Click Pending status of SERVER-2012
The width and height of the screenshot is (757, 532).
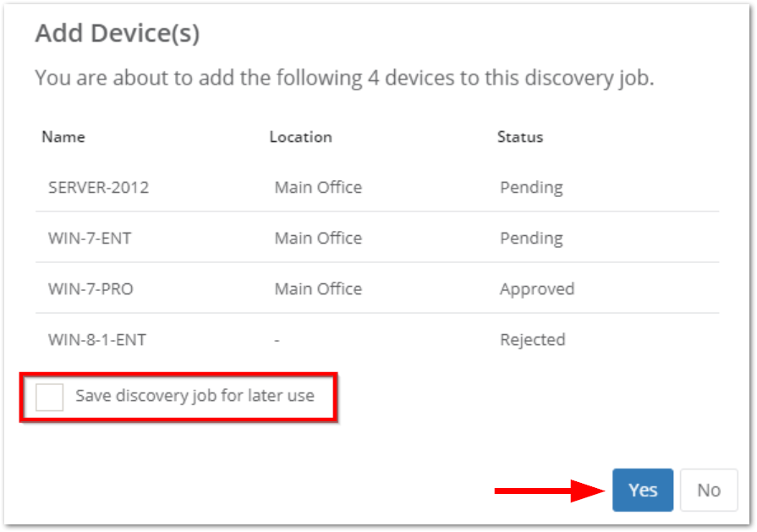coord(531,187)
